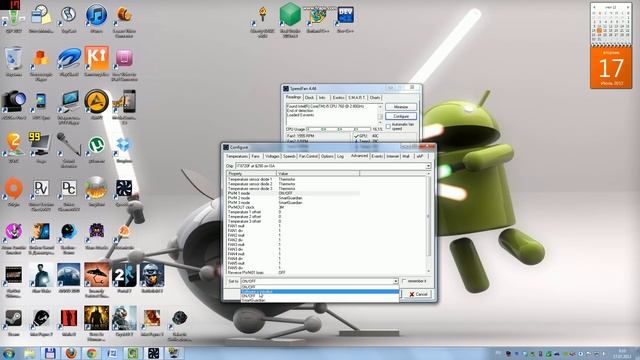Click Cancel in the Configure dialog
This screenshot has width=640, height=360.
pos(418,294)
